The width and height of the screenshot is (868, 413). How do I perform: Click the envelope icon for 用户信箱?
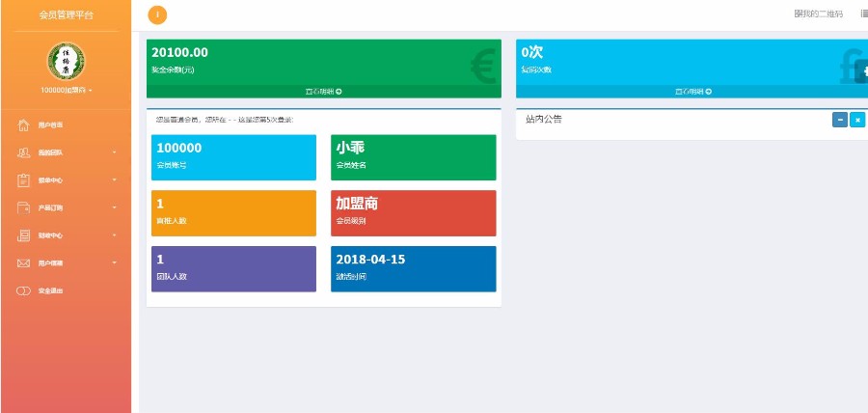pos(23,263)
